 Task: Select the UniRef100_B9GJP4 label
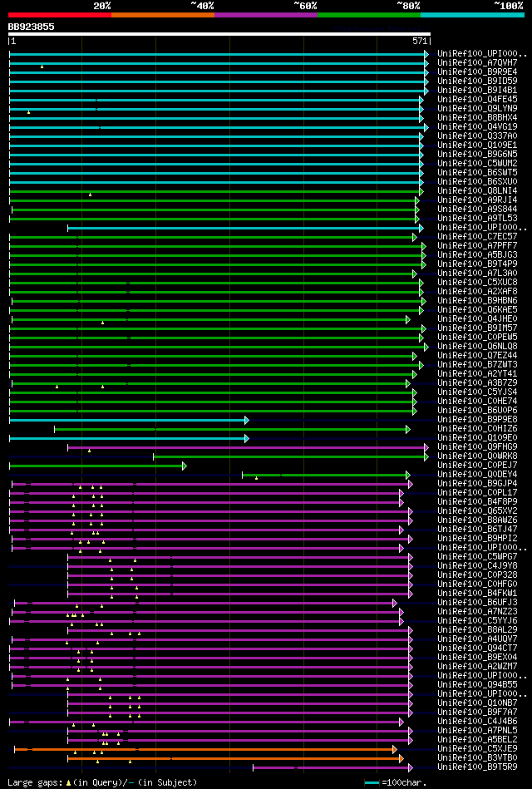pyautogui.click(x=478, y=484)
